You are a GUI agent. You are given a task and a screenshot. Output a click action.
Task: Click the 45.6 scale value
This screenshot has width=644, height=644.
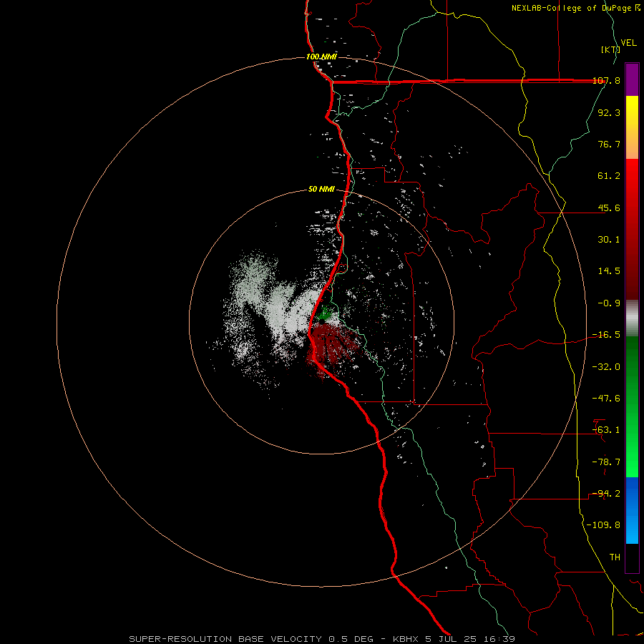coord(609,208)
